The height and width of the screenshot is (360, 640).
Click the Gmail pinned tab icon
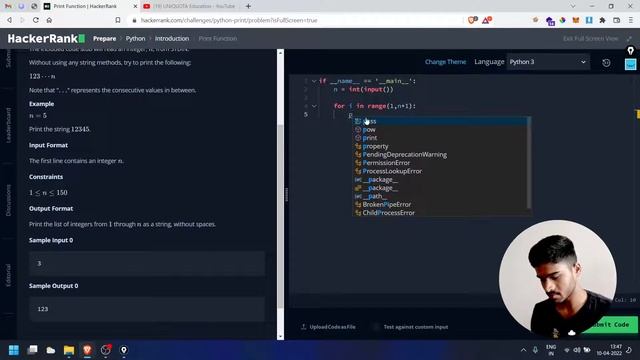coord(8,6)
